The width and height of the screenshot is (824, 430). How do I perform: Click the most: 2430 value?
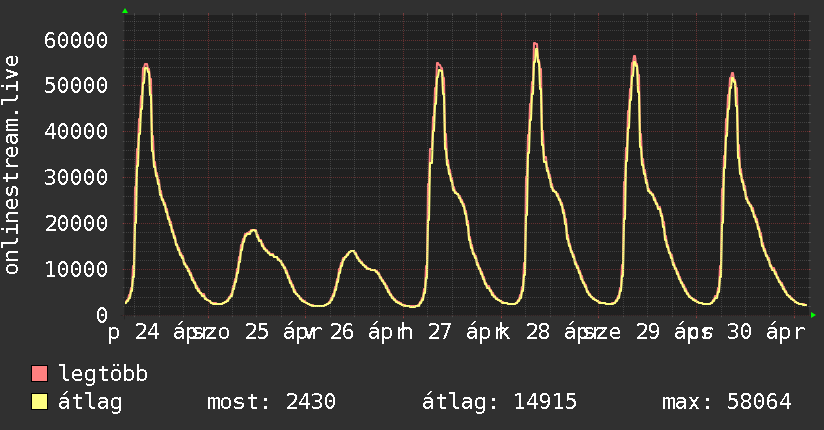[271, 402]
